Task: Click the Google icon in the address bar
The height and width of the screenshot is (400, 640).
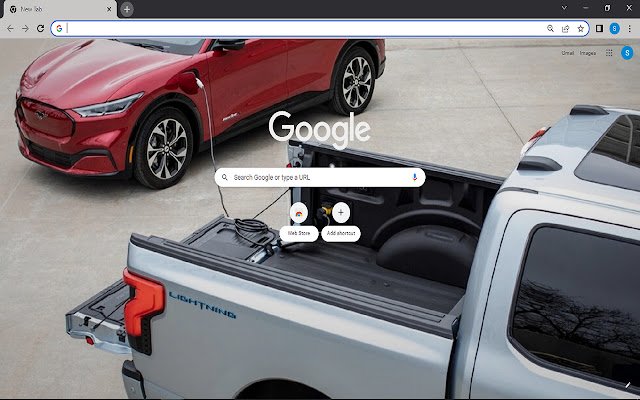Action: [x=59, y=29]
